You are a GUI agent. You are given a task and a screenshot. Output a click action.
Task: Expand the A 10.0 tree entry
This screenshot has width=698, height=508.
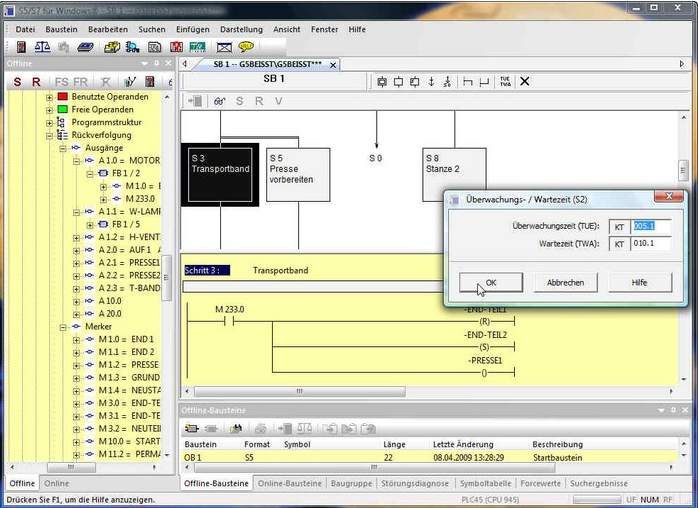click(77, 301)
